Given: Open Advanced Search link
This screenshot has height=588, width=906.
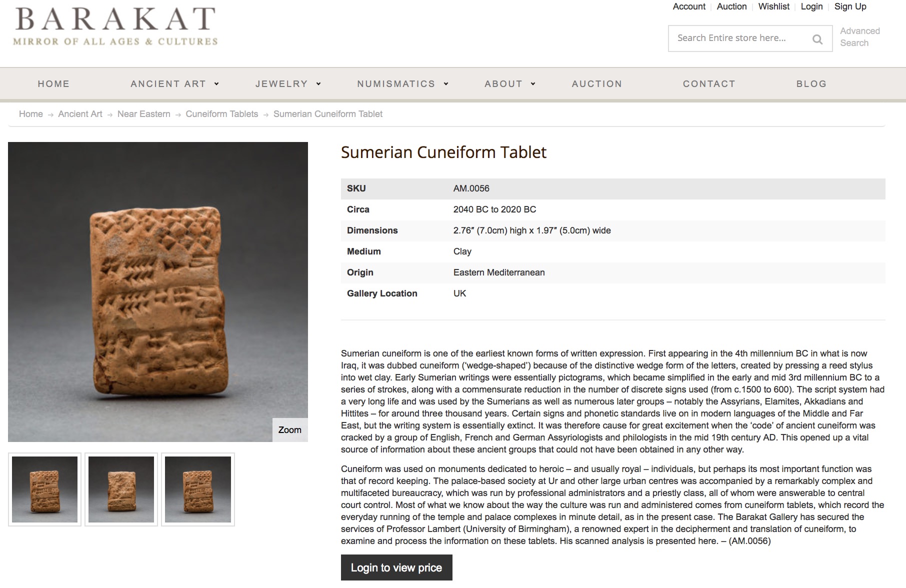Looking at the screenshot, I should [860, 37].
